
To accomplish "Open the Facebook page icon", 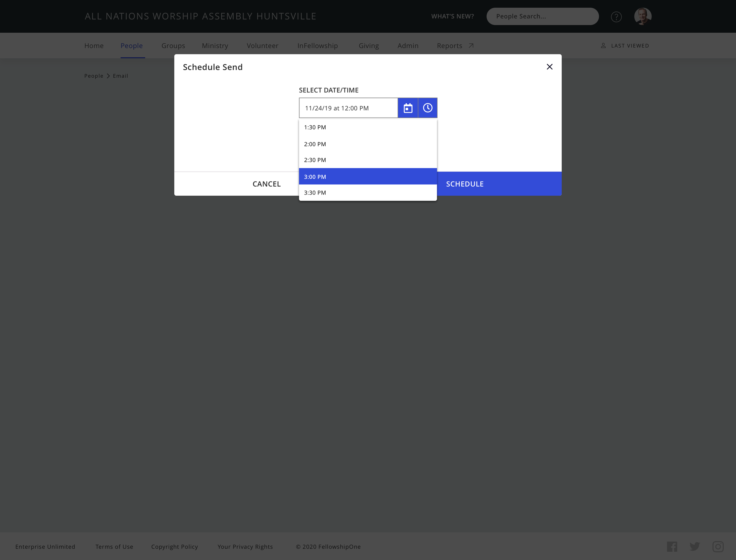I will click(x=672, y=546).
